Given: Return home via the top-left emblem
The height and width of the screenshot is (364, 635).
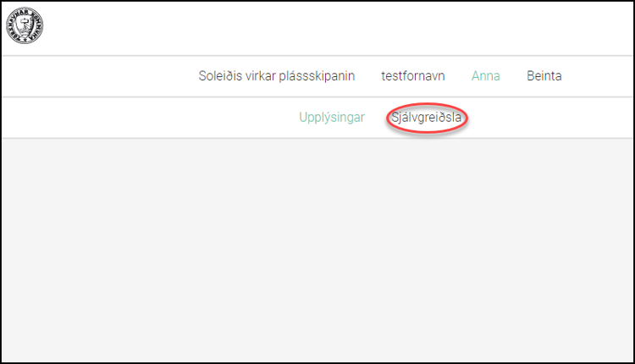Looking at the screenshot, I should click(x=25, y=25).
